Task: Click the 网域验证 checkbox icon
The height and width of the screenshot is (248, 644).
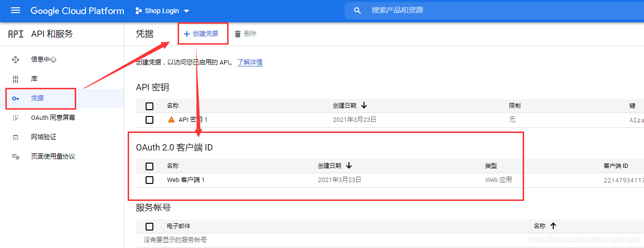Action: coord(16,137)
